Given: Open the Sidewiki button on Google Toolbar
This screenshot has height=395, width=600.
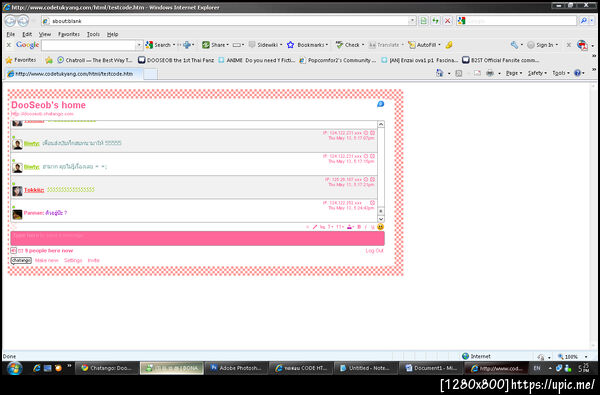Looking at the screenshot, I should pos(265,45).
